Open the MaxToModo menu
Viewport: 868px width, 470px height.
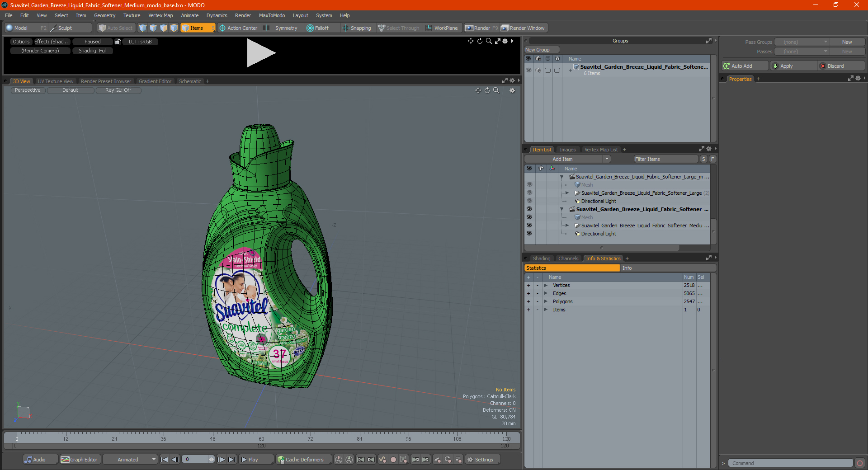point(272,15)
